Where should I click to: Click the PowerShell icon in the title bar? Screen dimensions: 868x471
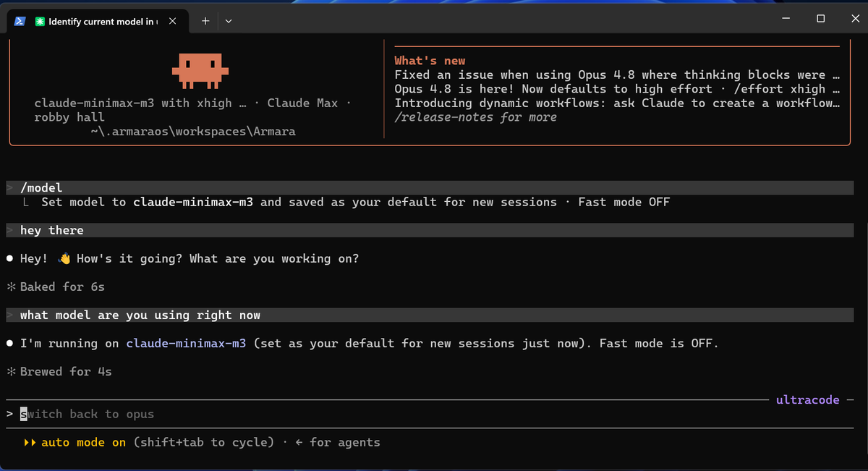(21, 21)
